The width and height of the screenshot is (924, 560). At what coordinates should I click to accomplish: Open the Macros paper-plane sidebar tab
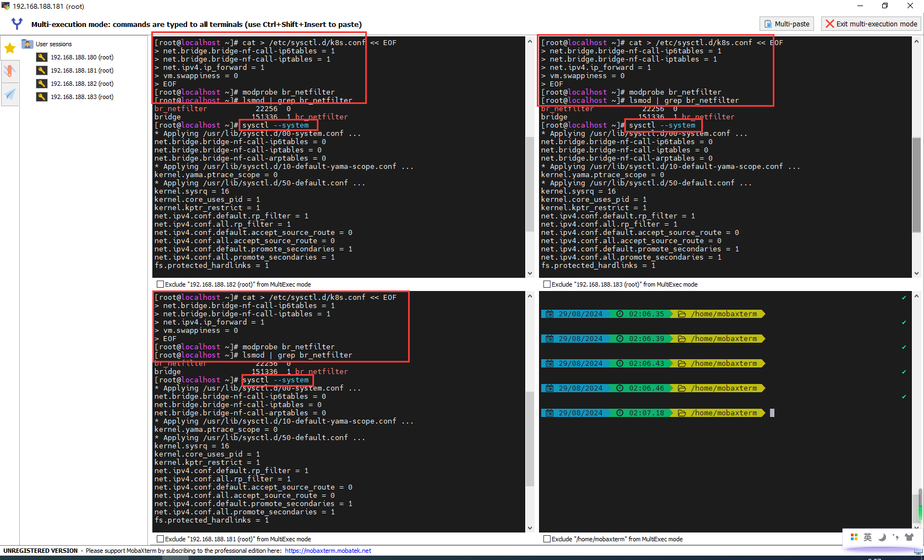tap(10, 94)
